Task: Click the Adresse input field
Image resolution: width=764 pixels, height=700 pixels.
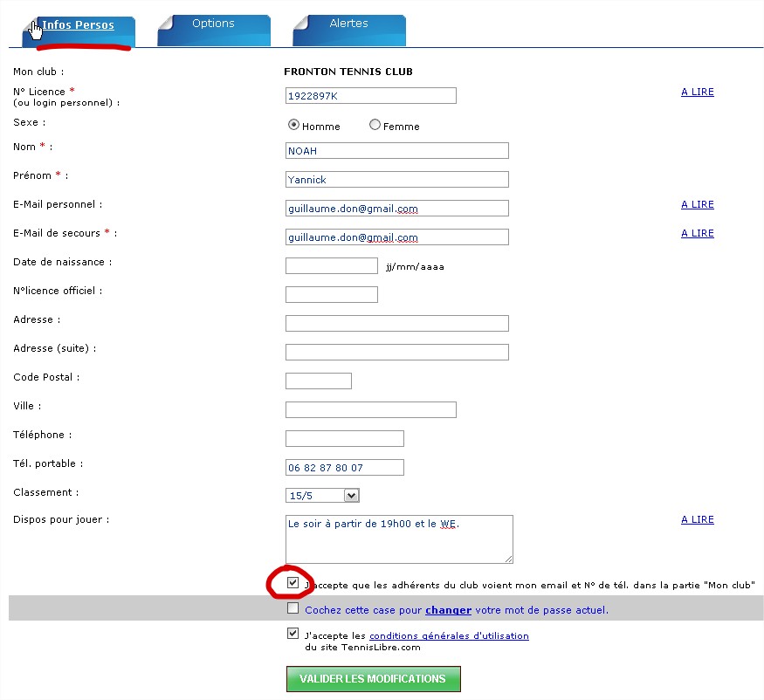Action: point(397,324)
